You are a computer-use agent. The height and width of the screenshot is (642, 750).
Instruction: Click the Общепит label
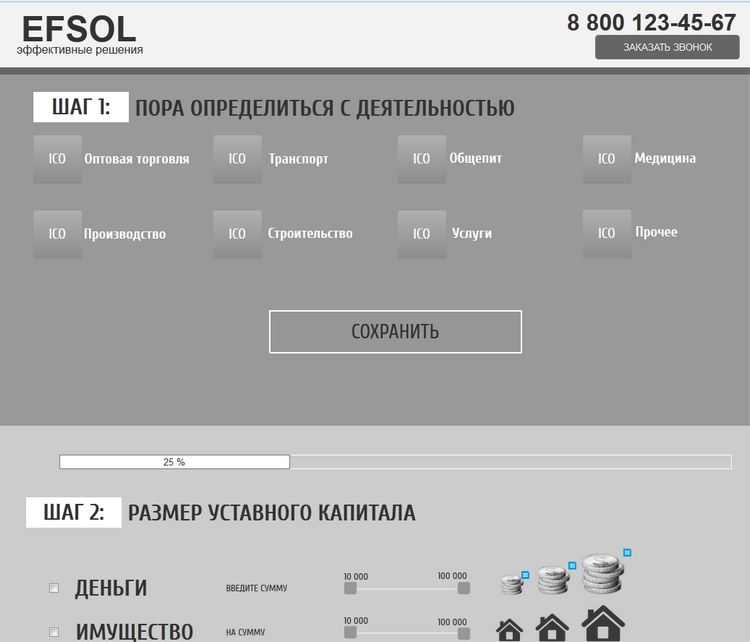476,158
